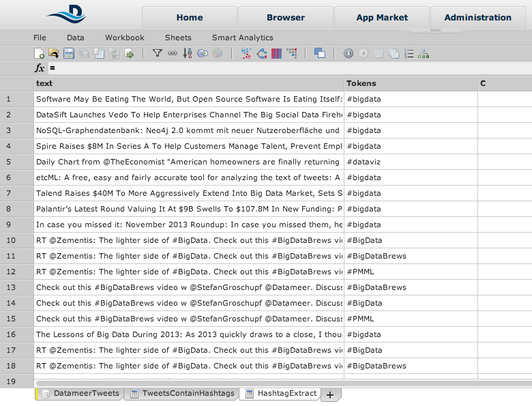The width and height of the screenshot is (532, 406).
Task: Click the 'Palantir's Latest Round' cell
Action: (189, 209)
